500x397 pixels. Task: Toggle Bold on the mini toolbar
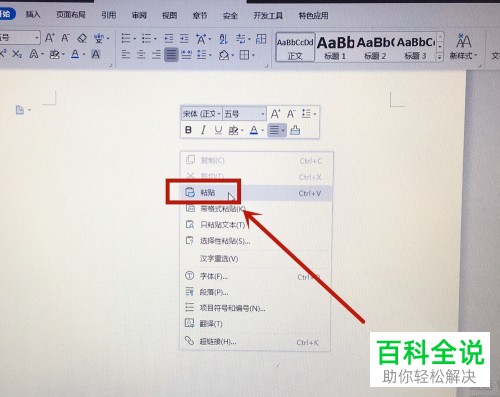(x=188, y=130)
